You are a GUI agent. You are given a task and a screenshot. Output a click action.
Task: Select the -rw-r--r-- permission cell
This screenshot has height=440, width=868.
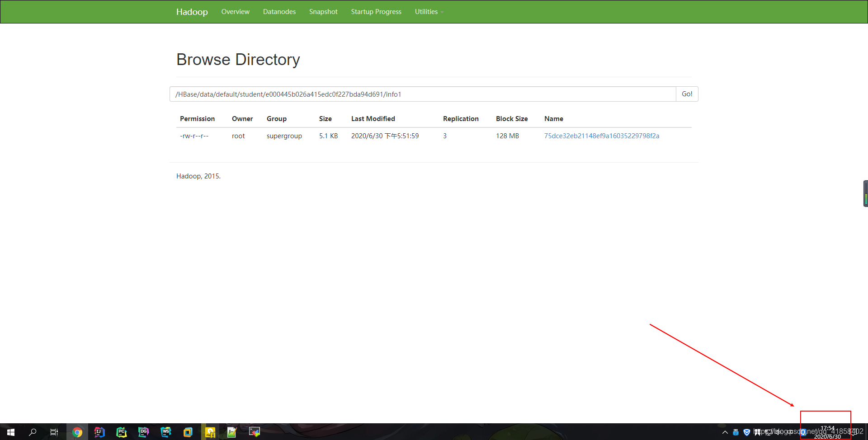[x=194, y=136]
